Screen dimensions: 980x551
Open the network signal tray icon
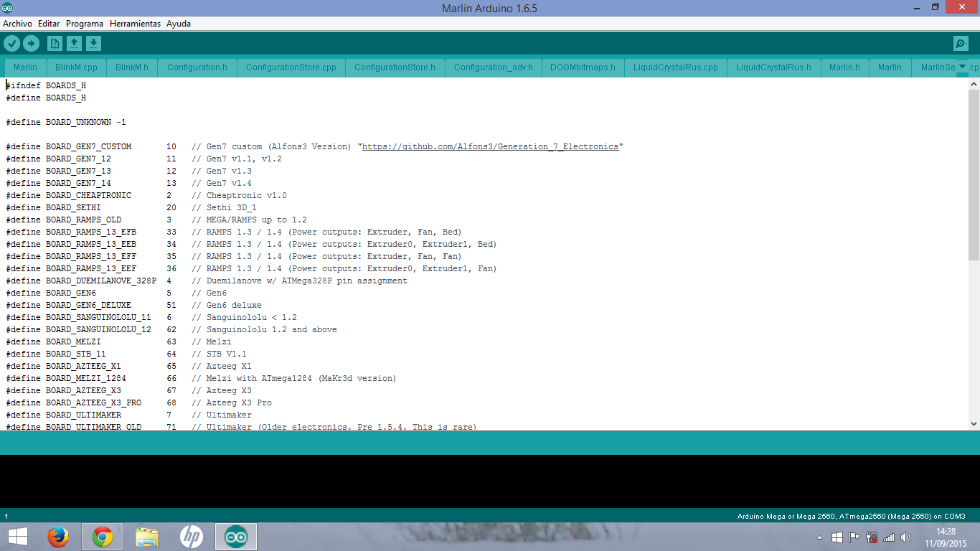889,537
